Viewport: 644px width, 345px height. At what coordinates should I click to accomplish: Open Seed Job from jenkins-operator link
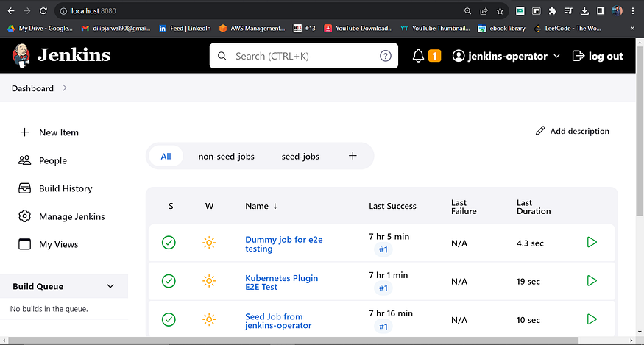pos(278,321)
